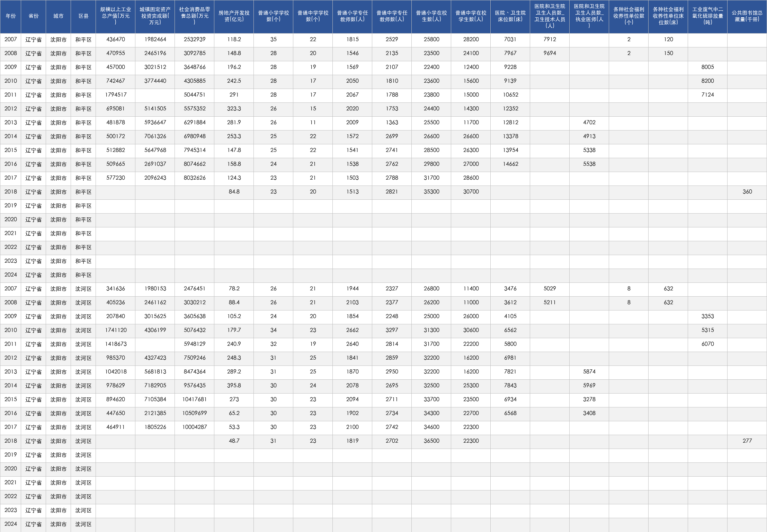
Task: Select the 360 library holdings cell
Action: pyautogui.click(x=747, y=192)
